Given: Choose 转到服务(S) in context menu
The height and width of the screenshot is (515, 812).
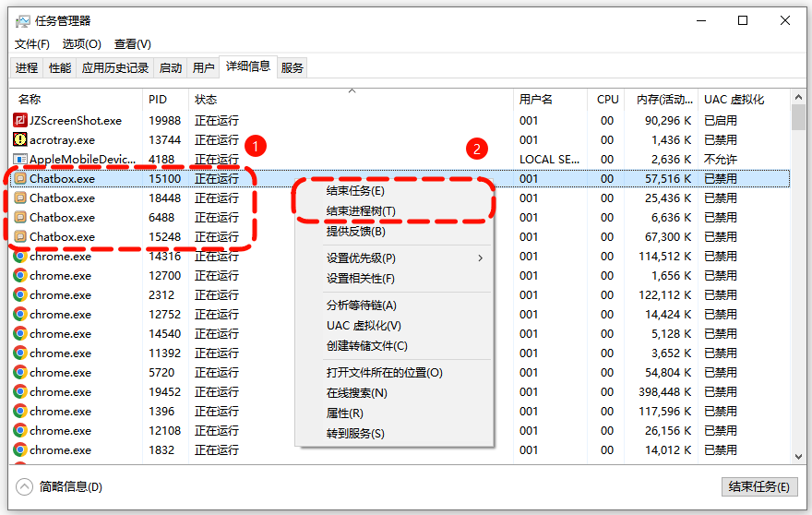Looking at the screenshot, I should (355, 433).
